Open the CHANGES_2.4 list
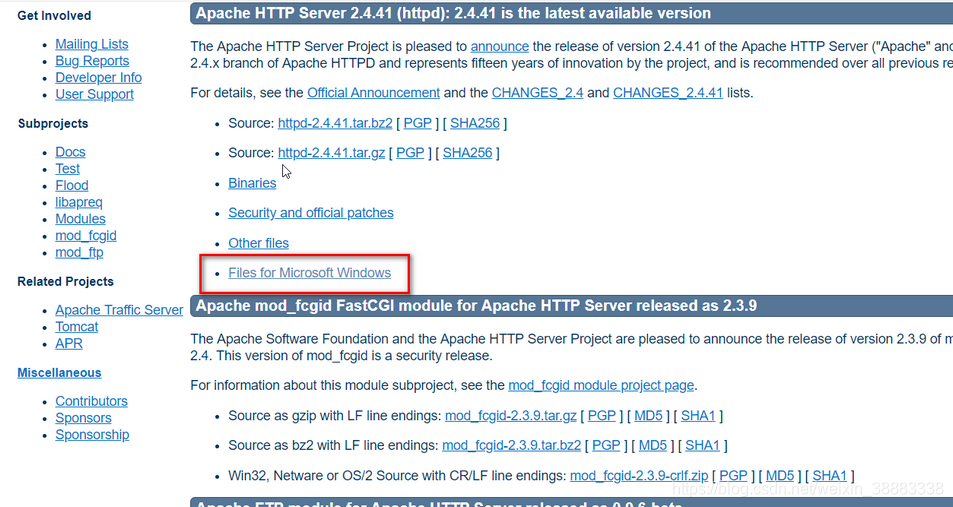Viewport: 953px width, 507px height. (x=537, y=92)
